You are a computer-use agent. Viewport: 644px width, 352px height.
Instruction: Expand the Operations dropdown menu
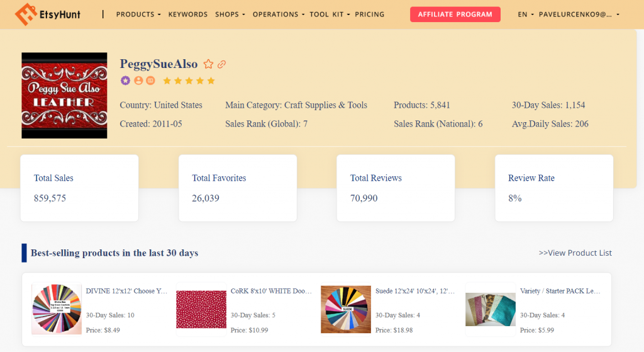point(278,14)
